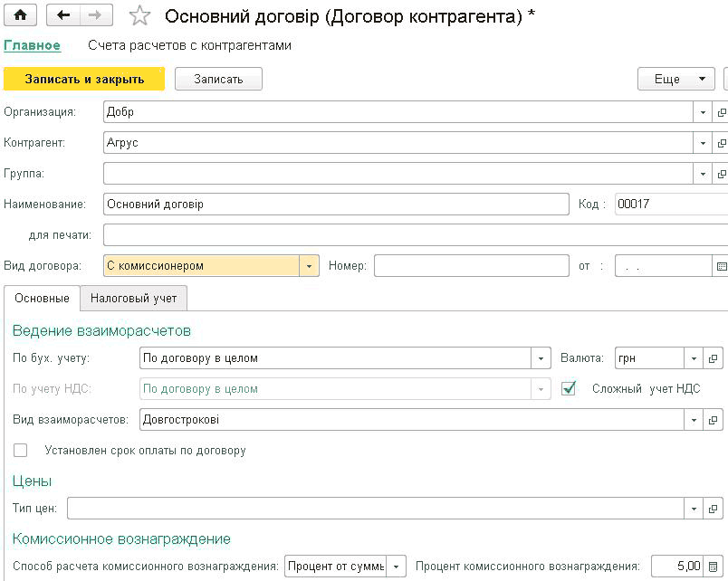Click the Записать button

click(218, 79)
